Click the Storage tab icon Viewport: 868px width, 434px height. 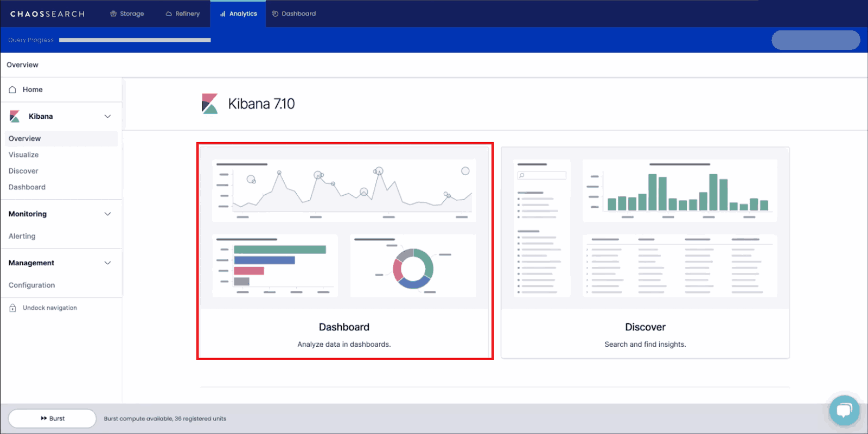click(x=113, y=14)
